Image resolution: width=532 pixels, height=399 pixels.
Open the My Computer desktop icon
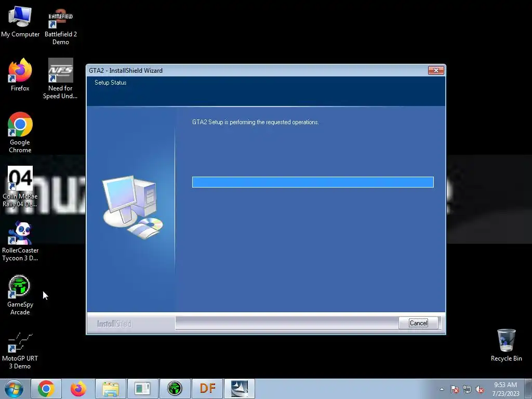tap(20, 22)
